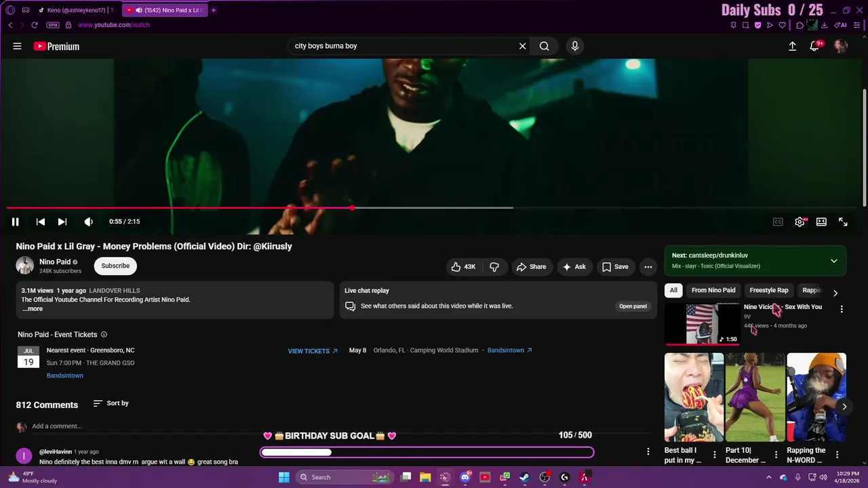This screenshot has width=868, height=488.
Task: Open Bandsintown link for Orlando event
Action: tap(509, 350)
